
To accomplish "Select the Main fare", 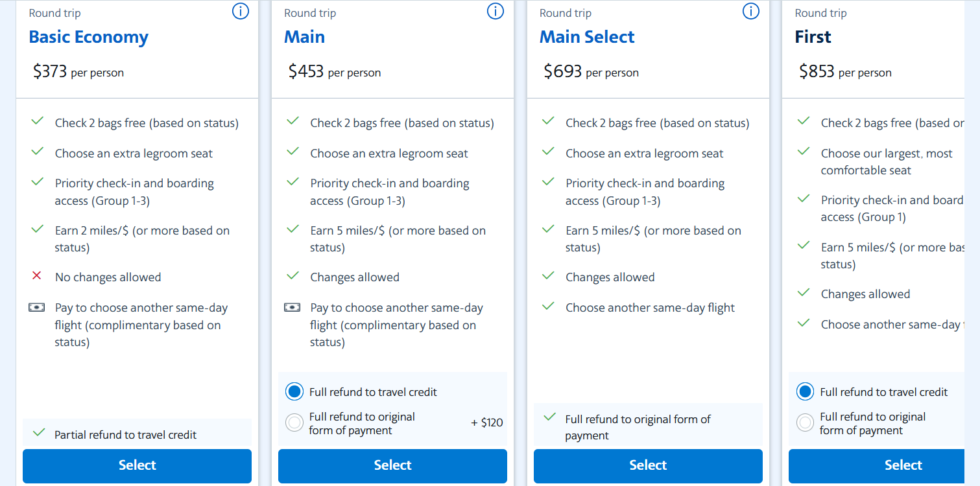I will (392, 465).
